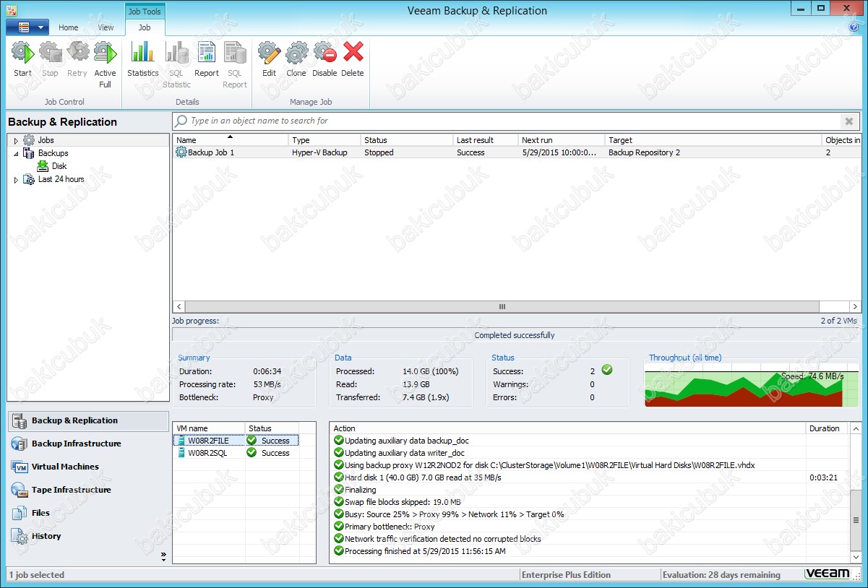Clone the selected job
The width and height of the screenshot is (868, 588).
296,59
